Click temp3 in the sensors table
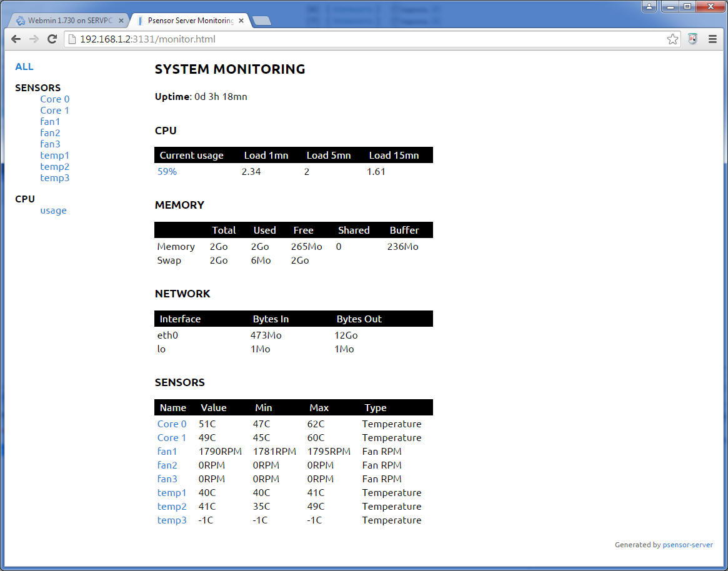Image resolution: width=728 pixels, height=571 pixels. pos(172,520)
